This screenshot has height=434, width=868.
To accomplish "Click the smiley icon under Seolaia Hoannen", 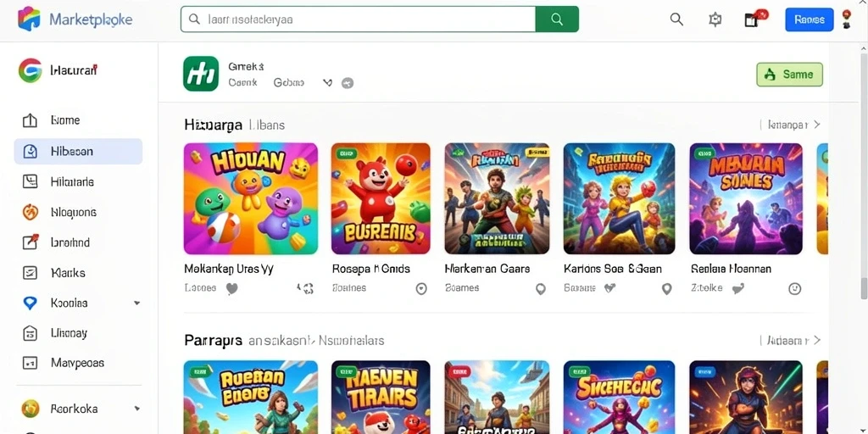I will click(x=795, y=288).
